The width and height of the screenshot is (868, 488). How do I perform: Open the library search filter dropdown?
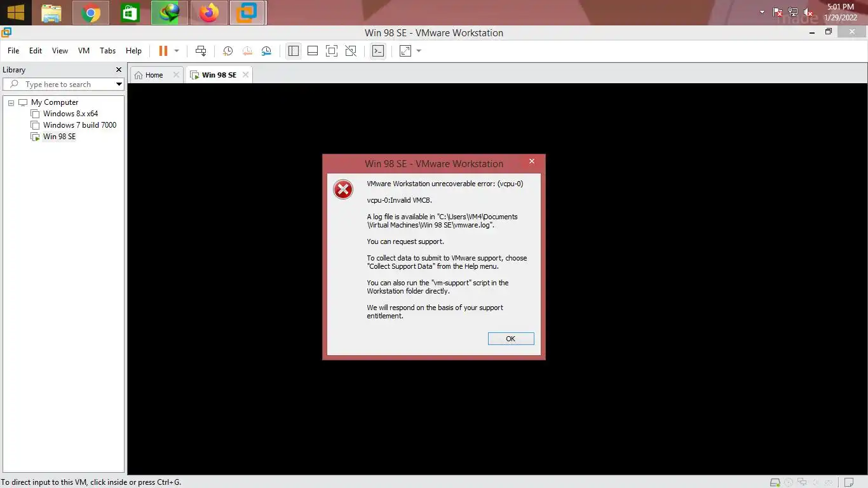click(x=119, y=85)
